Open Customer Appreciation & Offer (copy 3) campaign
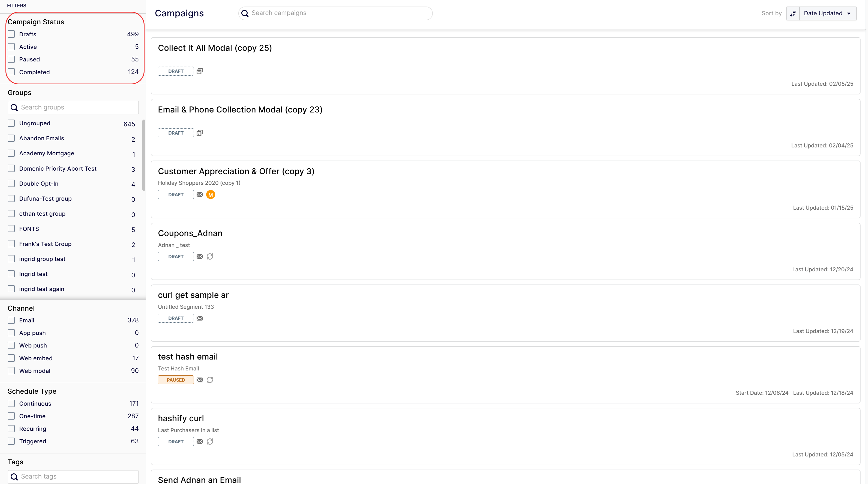Screen dimensions: 868x484 (x=236, y=171)
